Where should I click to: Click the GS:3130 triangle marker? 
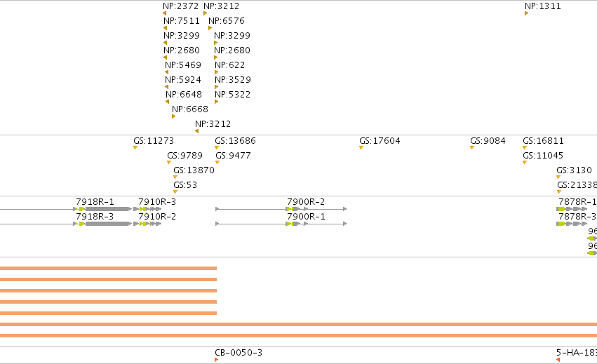click(558, 177)
